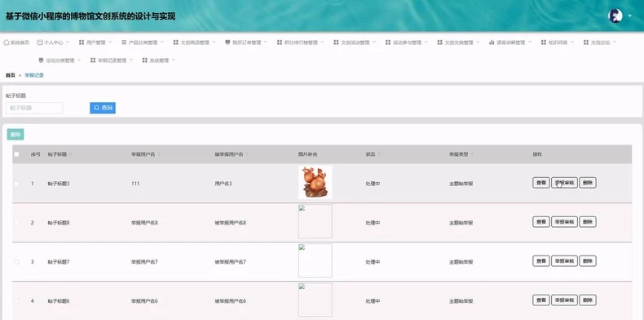Screen dimensions: 644x320
Task: Expand the 知识问答 dropdown chevron
Action: click(x=572, y=42)
